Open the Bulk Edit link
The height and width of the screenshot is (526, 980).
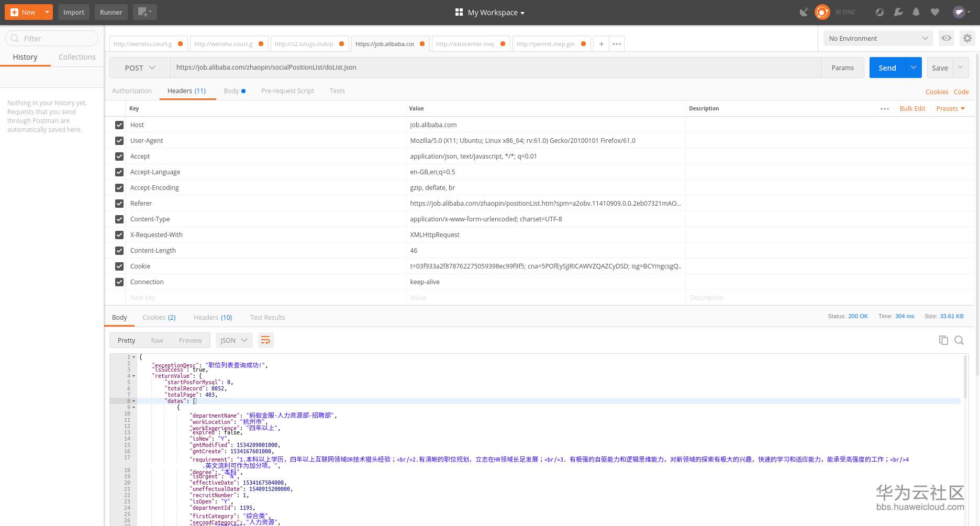[x=912, y=109]
